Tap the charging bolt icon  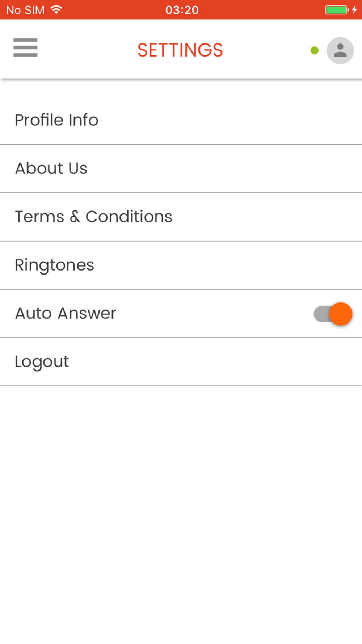click(354, 10)
